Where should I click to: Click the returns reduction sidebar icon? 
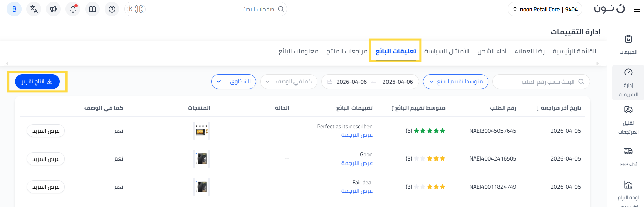coord(628,110)
